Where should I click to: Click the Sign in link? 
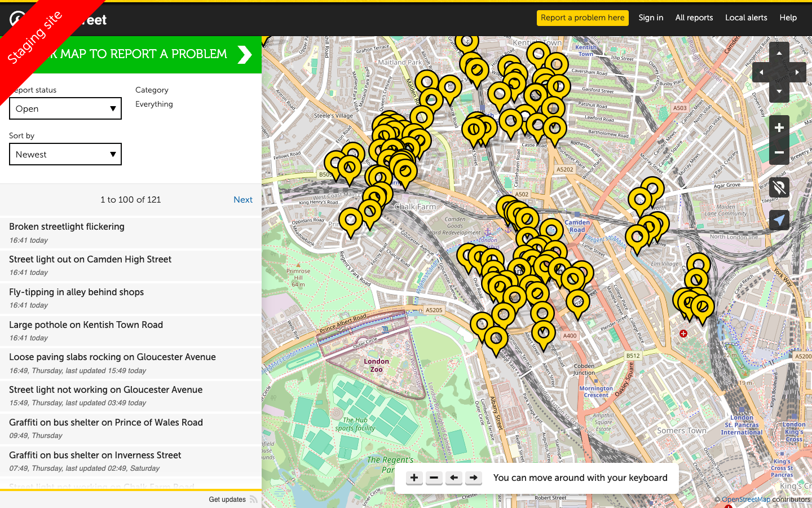651,17
